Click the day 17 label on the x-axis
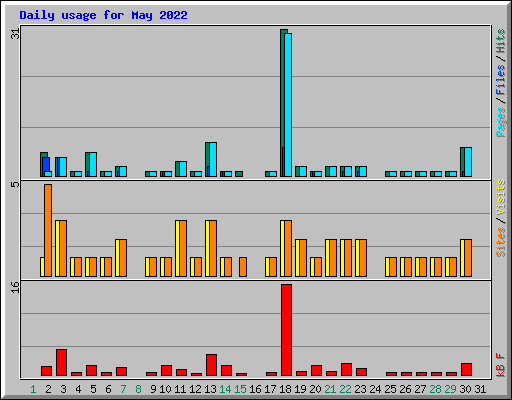Image resolution: width=512 pixels, height=400 pixels. (x=270, y=389)
